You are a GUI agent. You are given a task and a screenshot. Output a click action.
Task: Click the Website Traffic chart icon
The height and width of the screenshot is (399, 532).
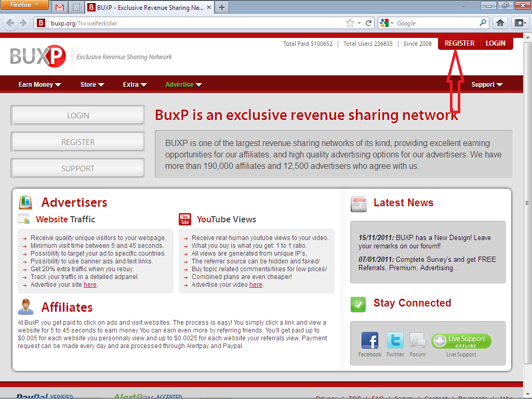coord(24,219)
